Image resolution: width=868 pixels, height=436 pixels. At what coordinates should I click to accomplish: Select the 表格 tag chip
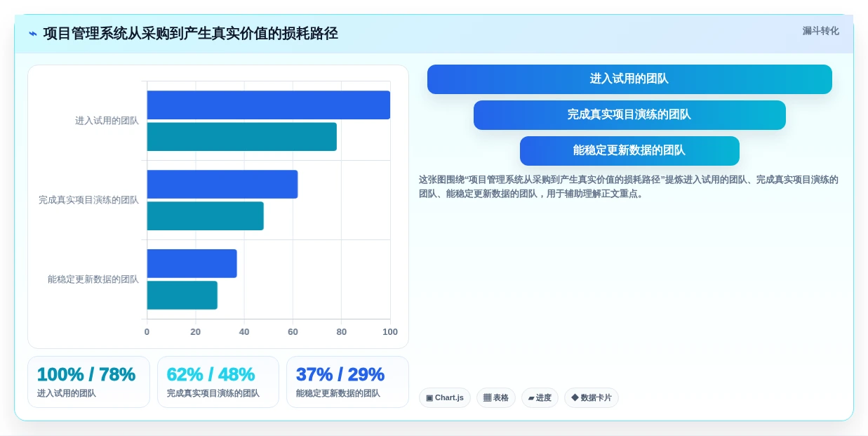496,398
